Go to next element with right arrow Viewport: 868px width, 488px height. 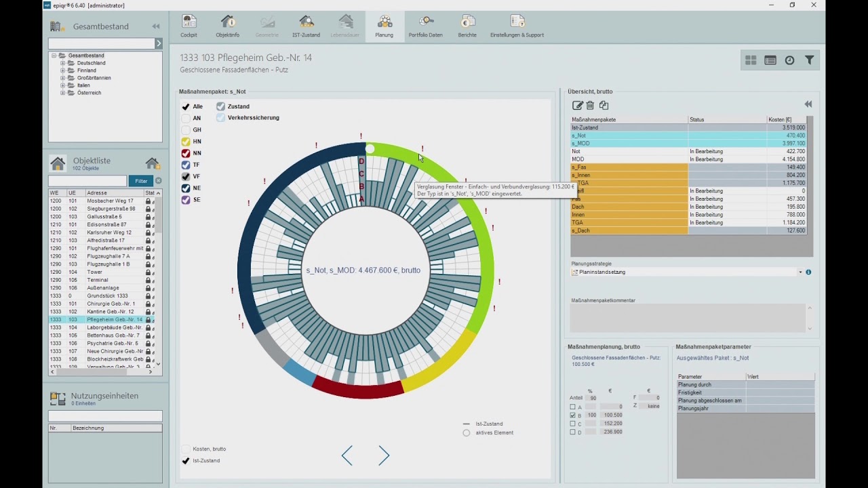[384, 455]
